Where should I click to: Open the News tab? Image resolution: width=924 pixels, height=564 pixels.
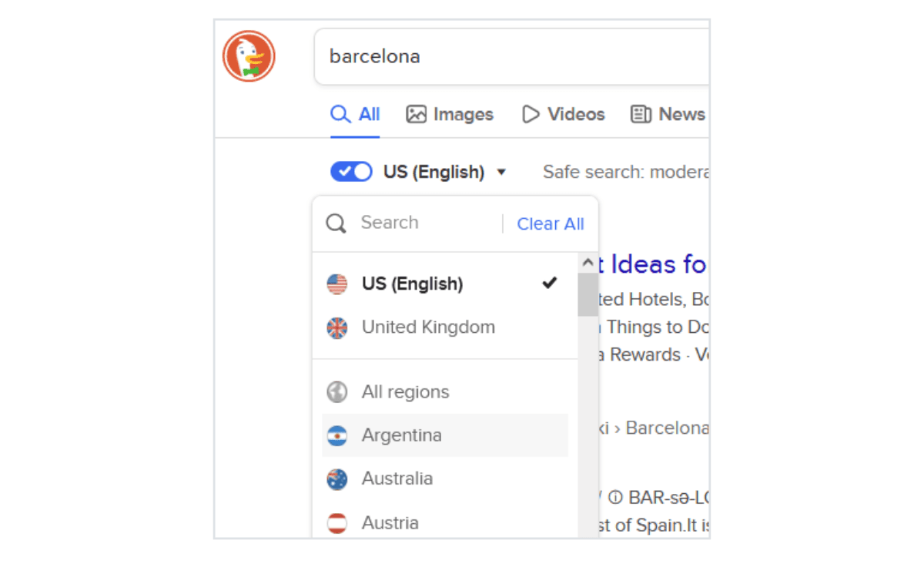(668, 115)
